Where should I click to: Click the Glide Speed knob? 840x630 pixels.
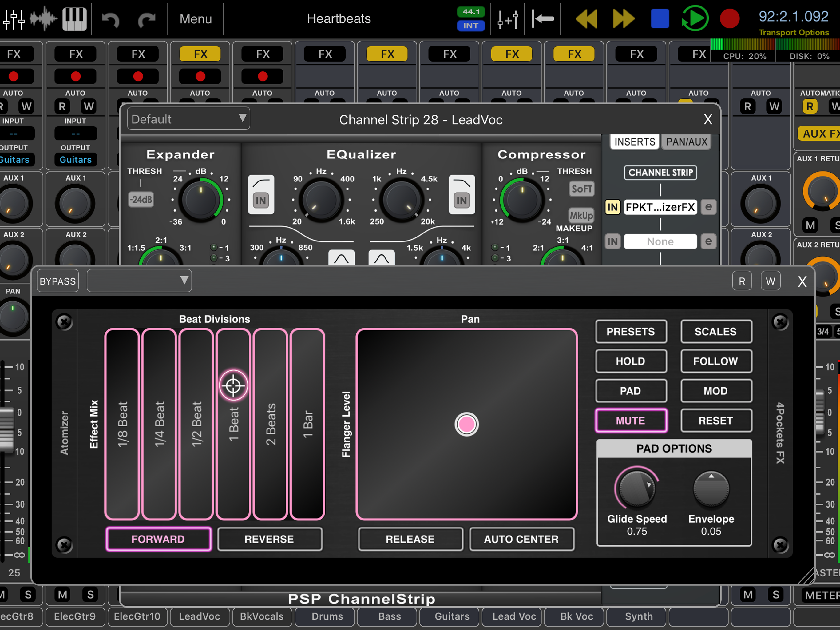pyautogui.click(x=636, y=488)
